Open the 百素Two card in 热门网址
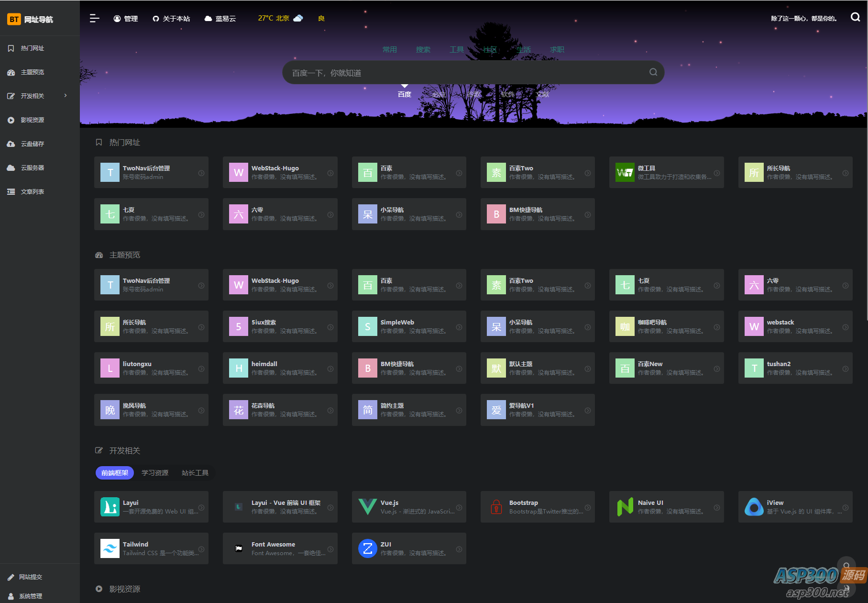 pyautogui.click(x=538, y=172)
